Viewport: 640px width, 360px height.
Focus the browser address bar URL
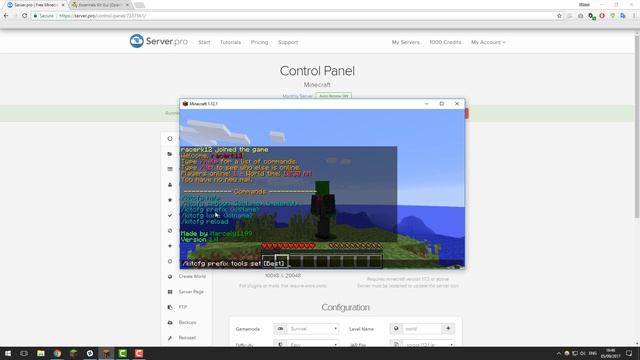click(102, 16)
